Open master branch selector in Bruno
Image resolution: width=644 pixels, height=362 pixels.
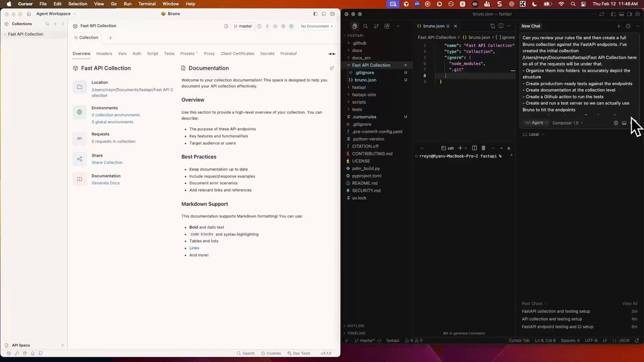(243, 26)
